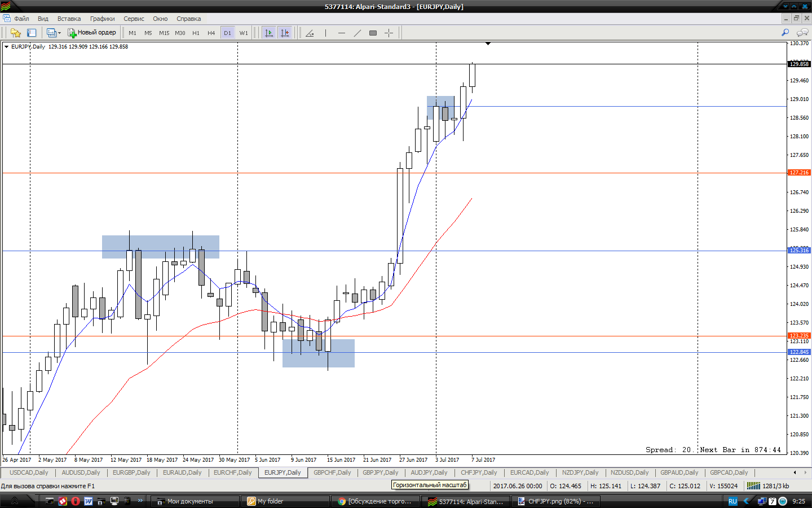Open the chat bubbles icon
This screenshot has width=812, height=508.
pos(802,33)
